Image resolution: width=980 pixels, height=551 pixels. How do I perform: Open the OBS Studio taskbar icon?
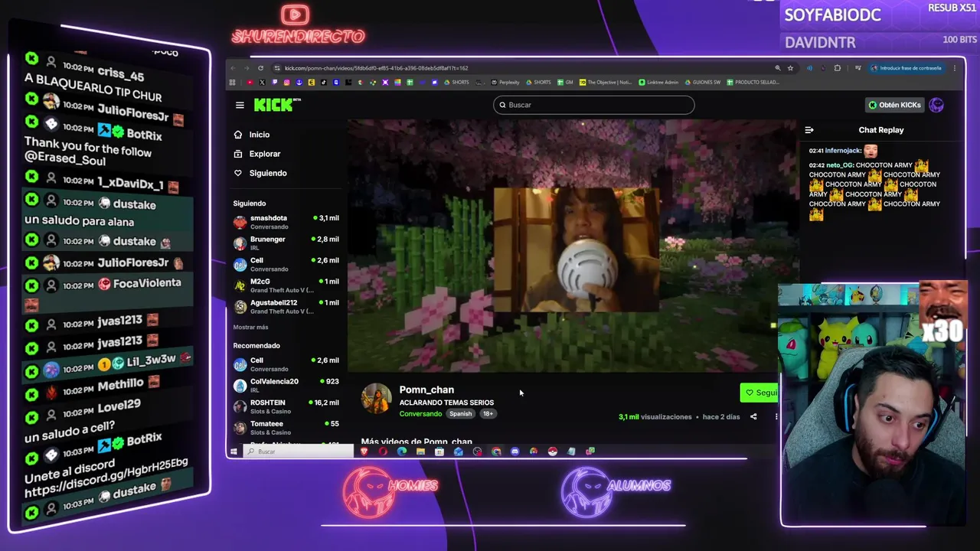477,452
